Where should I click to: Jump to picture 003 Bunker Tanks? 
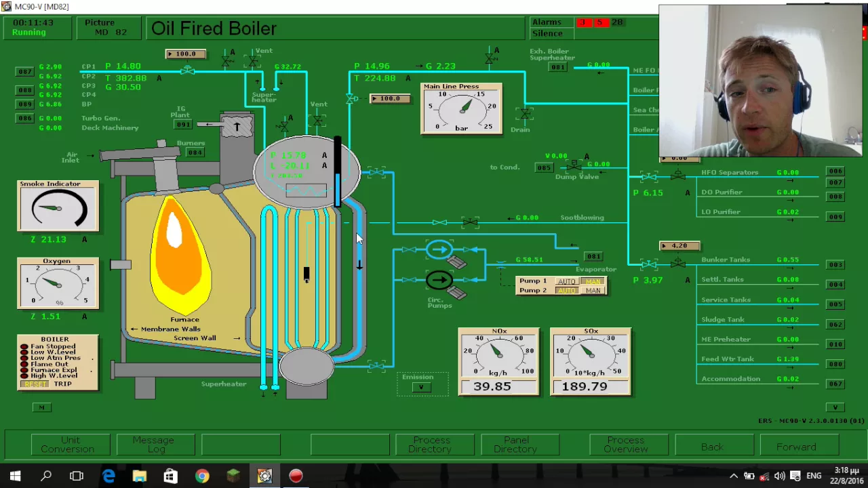coord(835,265)
